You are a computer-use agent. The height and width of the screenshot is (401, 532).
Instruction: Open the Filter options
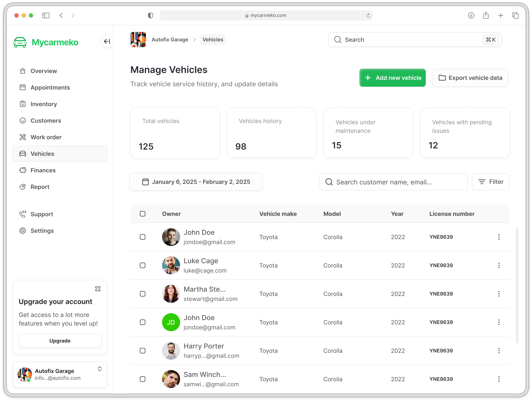coord(490,182)
